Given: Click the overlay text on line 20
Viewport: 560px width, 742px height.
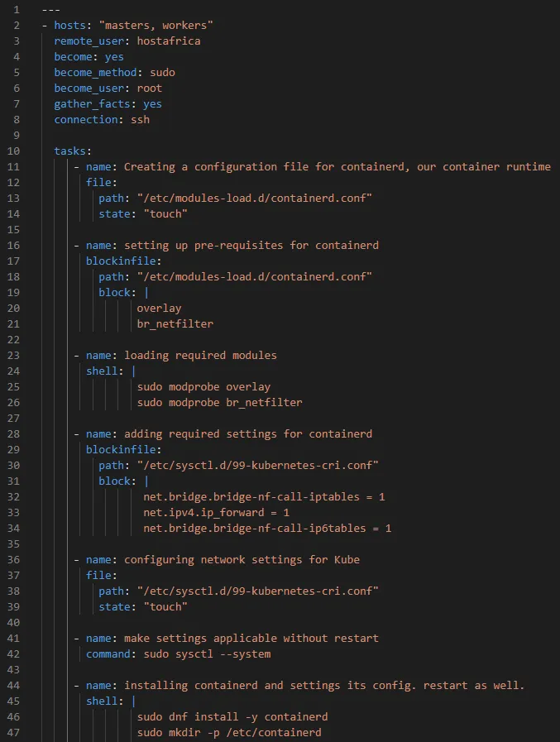Looking at the screenshot, I should click(159, 308).
